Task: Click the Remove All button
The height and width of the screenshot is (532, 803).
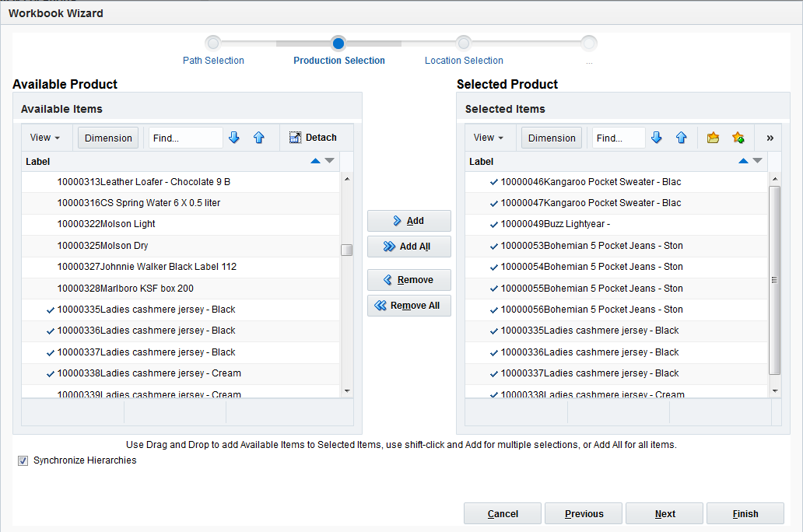Action: coord(409,306)
